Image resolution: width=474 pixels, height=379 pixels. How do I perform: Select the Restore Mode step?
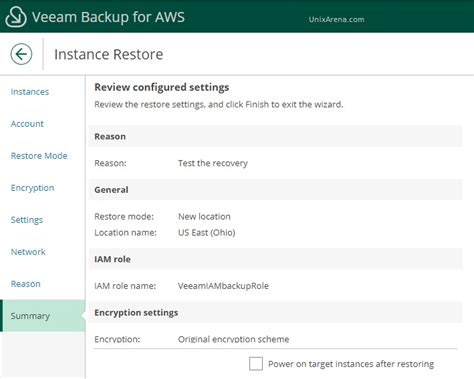[39, 156]
